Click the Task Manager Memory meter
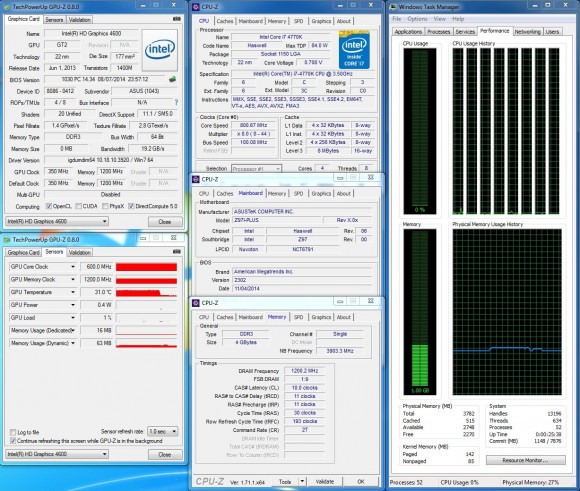This screenshot has height=491, width=580. click(x=419, y=312)
